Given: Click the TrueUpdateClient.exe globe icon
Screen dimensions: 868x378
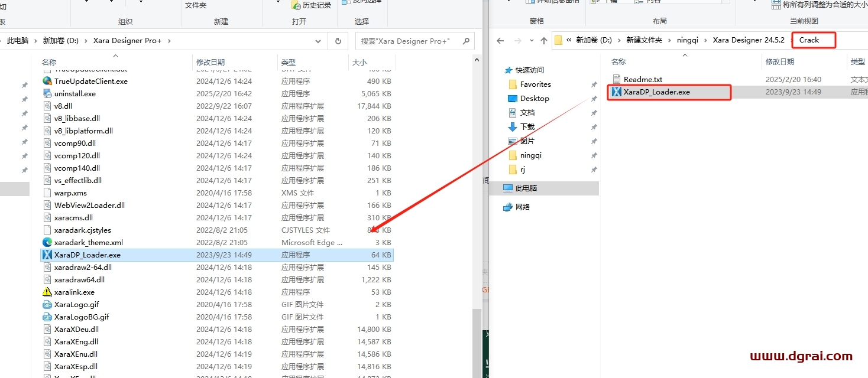Looking at the screenshot, I should pos(47,81).
